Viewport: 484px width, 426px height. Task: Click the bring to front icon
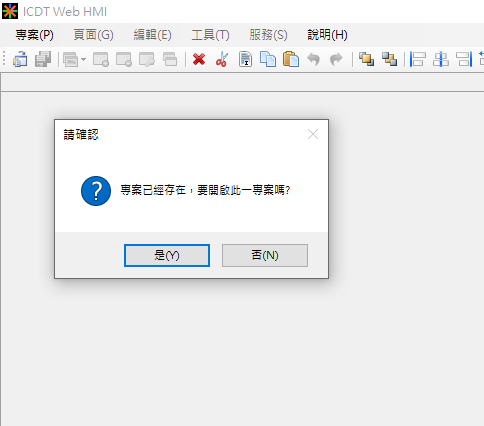(x=366, y=59)
